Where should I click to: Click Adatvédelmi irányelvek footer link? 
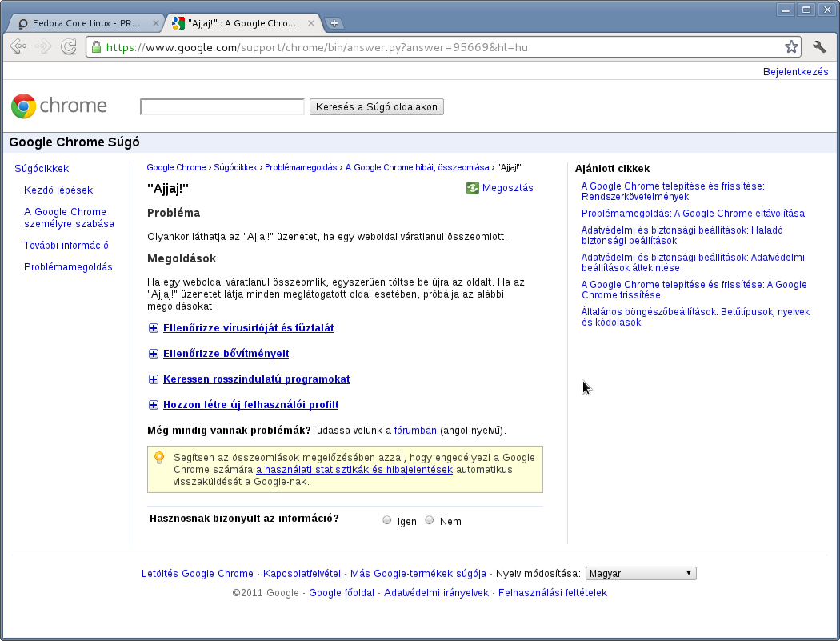click(436, 593)
